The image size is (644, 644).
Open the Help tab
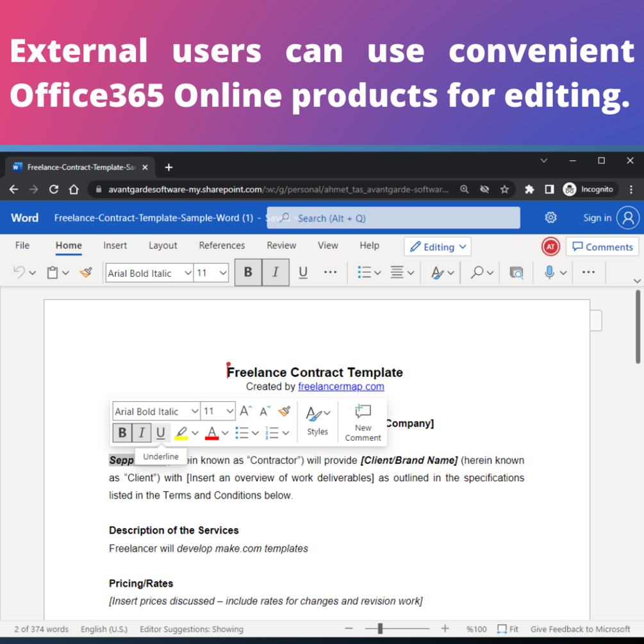[x=369, y=245]
